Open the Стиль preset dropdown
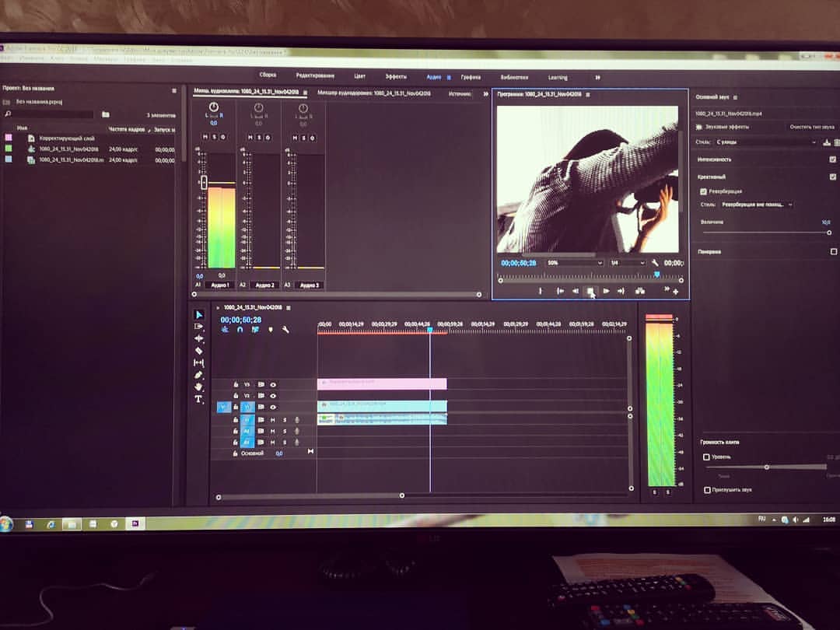 [765, 142]
